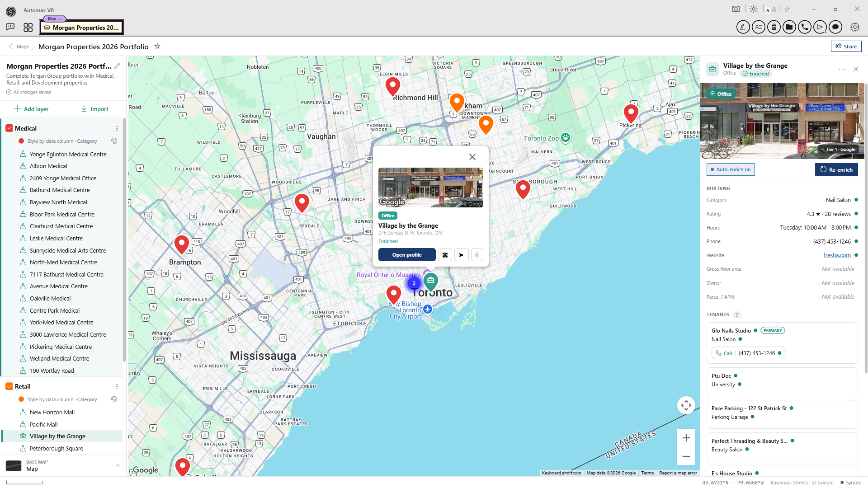
Task: Select Oakville Medical in the layer list
Action: click(x=62, y=298)
